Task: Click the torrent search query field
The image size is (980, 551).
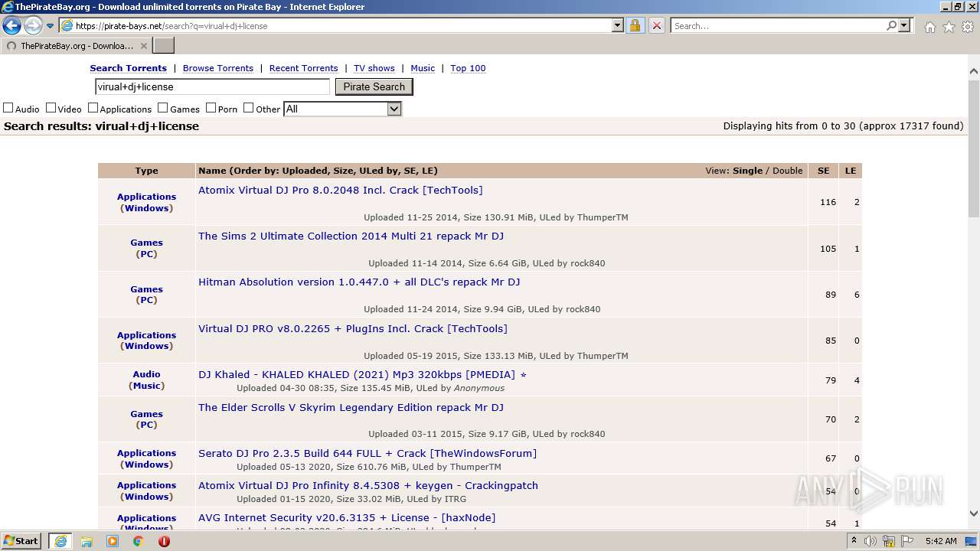Action: pos(212,86)
